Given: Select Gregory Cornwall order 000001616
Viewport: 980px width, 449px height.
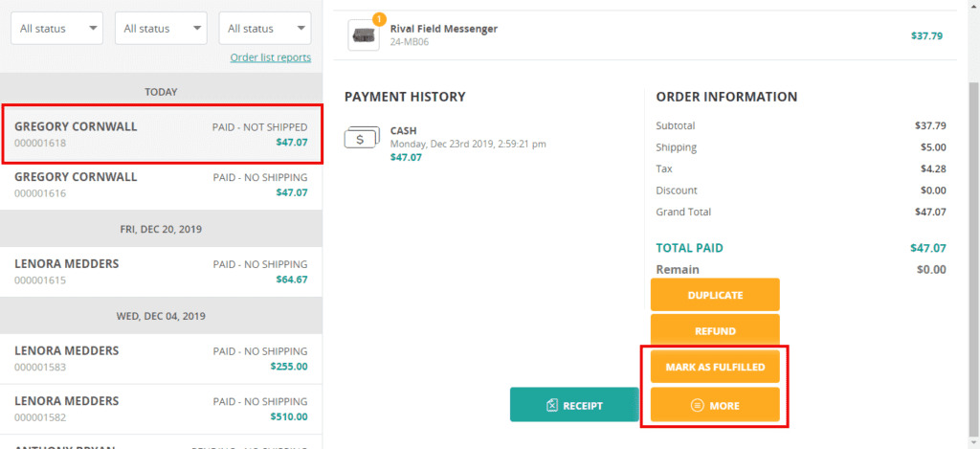Looking at the screenshot, I should tap(161, 185).
